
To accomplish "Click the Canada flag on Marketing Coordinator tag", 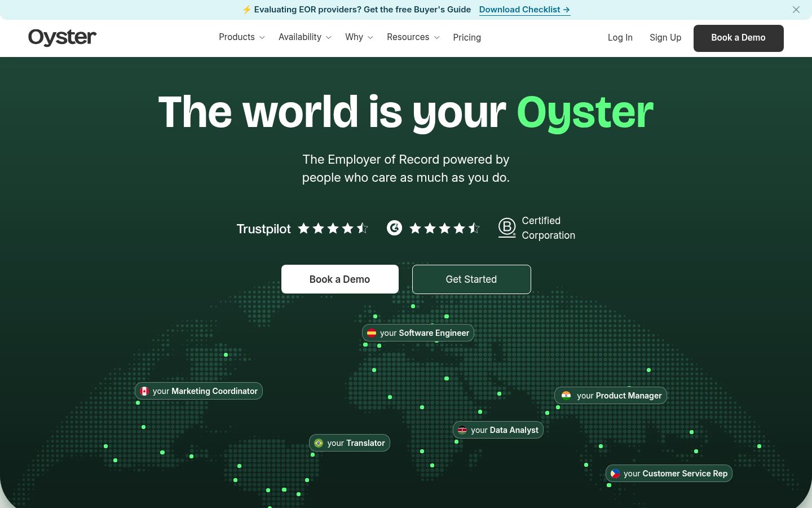I will (144, 391).
